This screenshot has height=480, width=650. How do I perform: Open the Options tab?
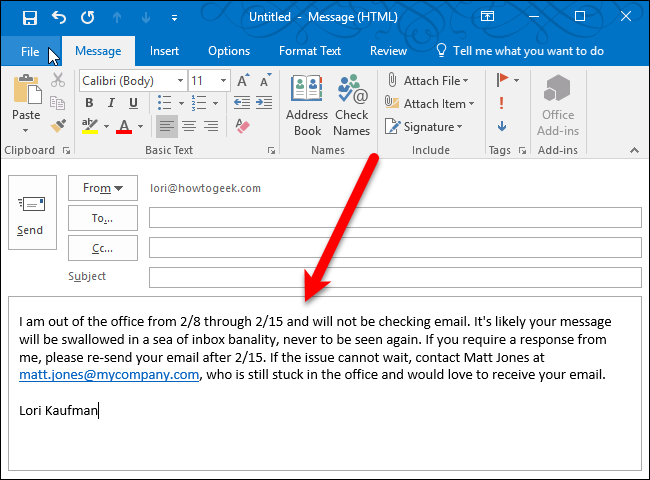tap(229, 51)
